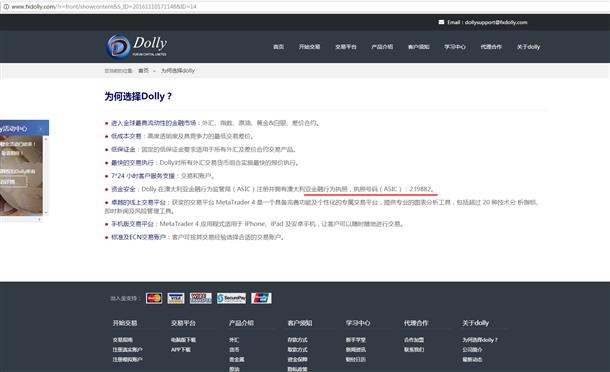Click the 最快的交易执行 bullet title
This screenshot has width=610, height=372.
tap(132, 163)
